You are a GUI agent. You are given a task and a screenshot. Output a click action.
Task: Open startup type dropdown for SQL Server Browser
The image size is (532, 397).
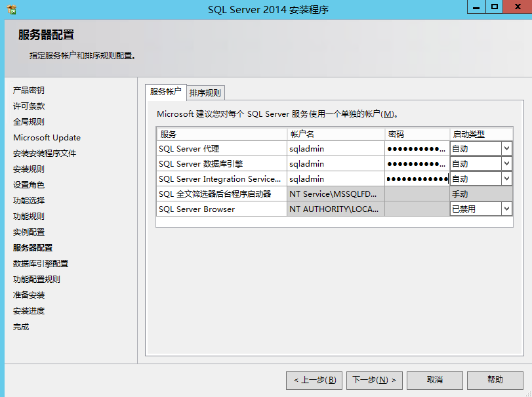point(506,209)
